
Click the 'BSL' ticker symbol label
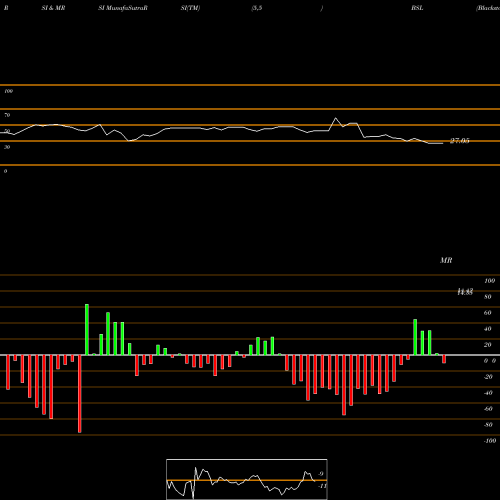417,8
